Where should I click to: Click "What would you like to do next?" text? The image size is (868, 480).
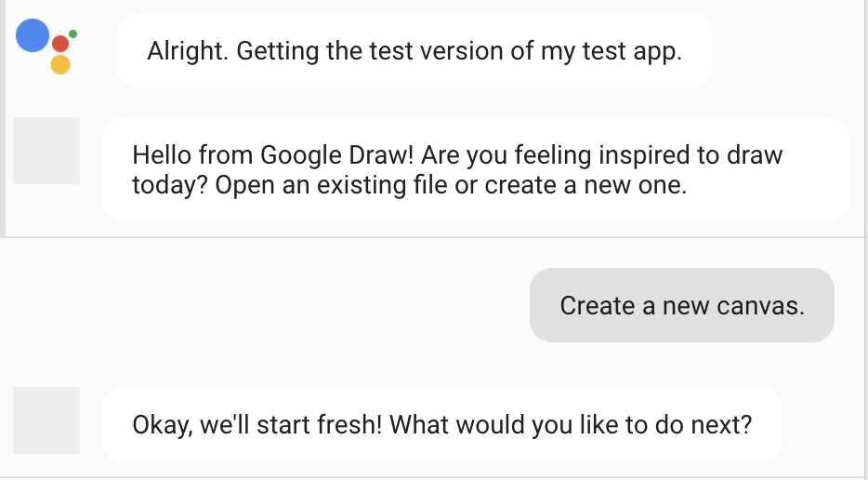click(571, 425)
